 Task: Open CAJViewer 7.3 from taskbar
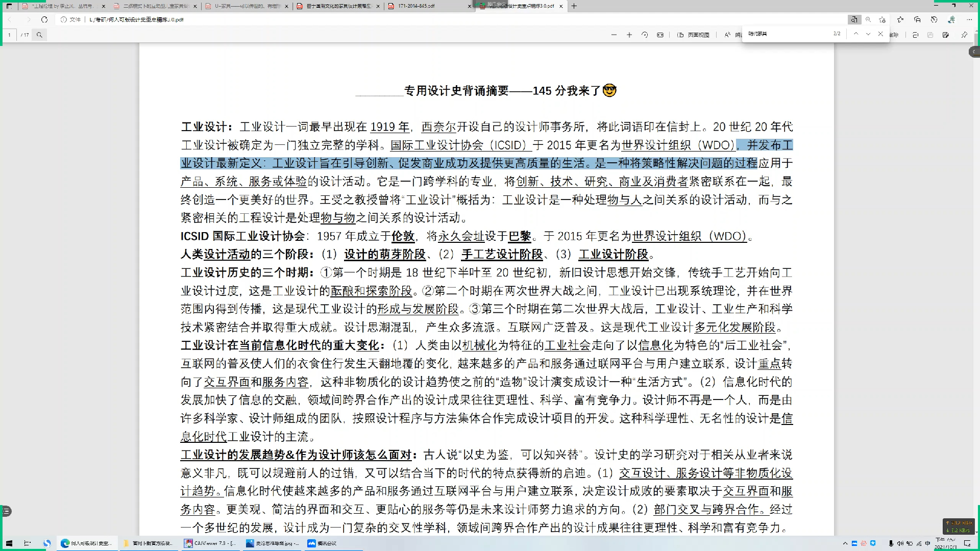click(211, 543)
